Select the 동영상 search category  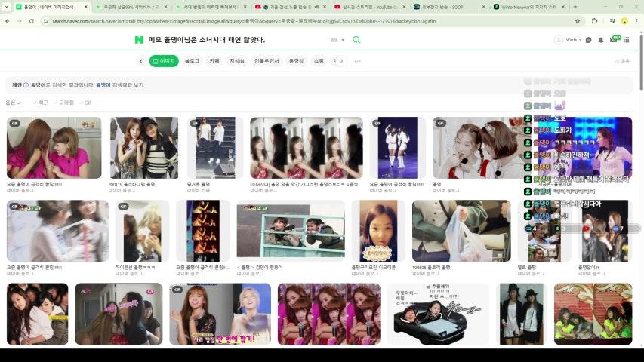coord(296,61)
